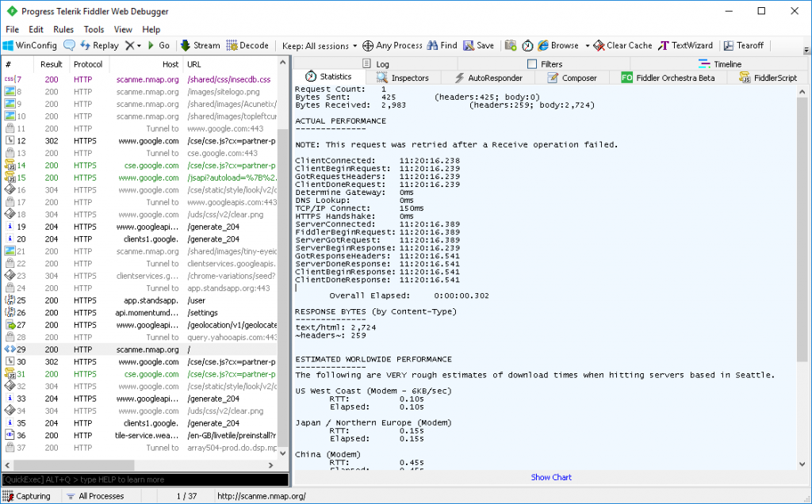The image size is (812, 504).
Task: Sort sessions by Host column header
Action: [x=145, y=64]
